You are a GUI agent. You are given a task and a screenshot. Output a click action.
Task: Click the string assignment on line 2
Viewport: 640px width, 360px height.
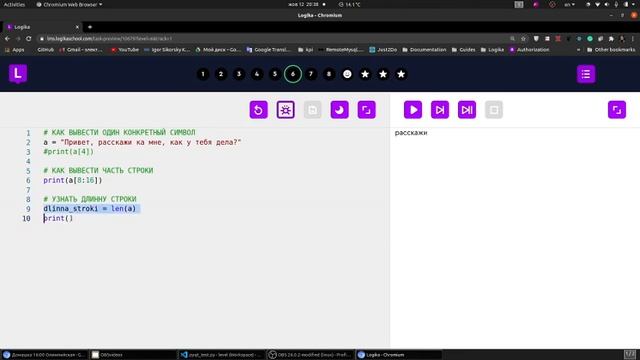(142, 142)
